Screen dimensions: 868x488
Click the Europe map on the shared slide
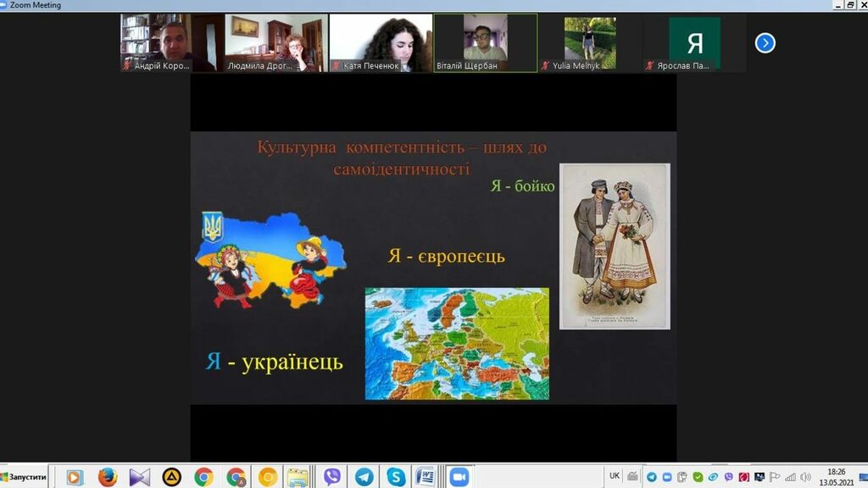click(x=457, y=343)
